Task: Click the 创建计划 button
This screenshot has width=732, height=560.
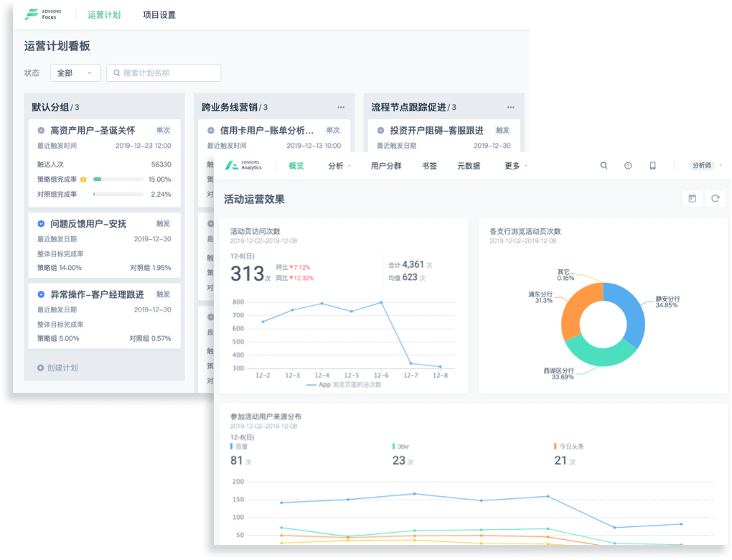Action: [57, 368]
